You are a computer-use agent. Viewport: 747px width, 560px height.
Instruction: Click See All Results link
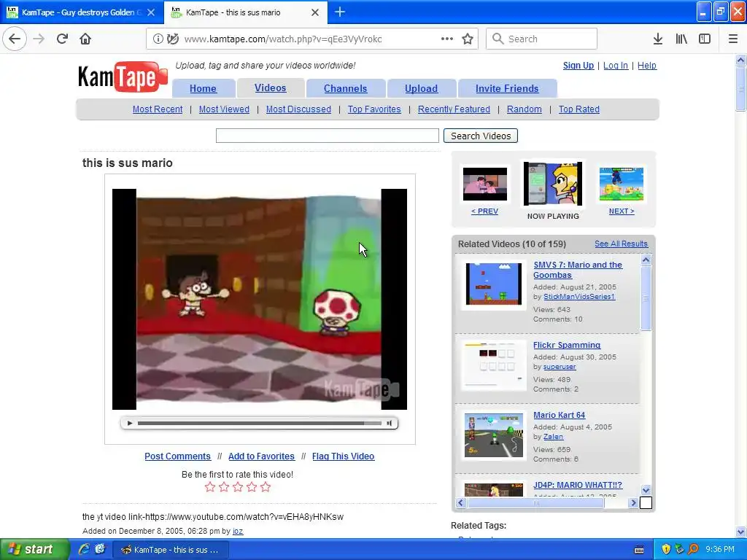[622, 244]
